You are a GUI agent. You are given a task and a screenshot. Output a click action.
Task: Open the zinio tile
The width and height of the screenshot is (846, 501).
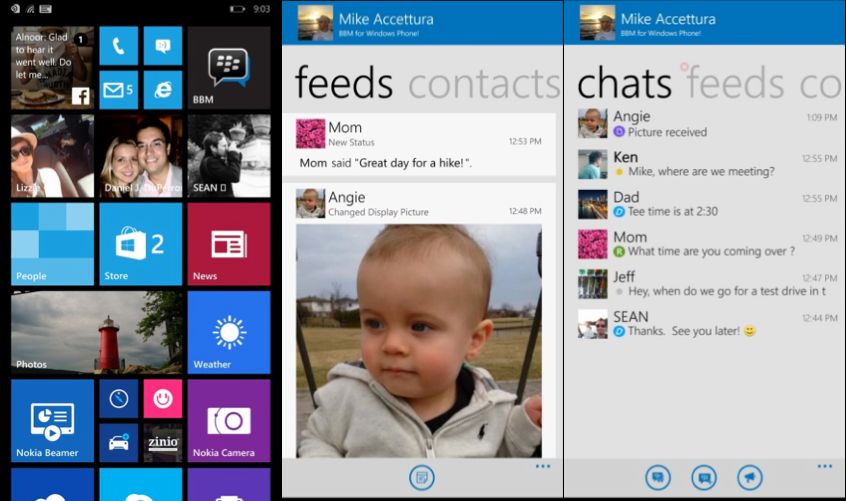163,443
